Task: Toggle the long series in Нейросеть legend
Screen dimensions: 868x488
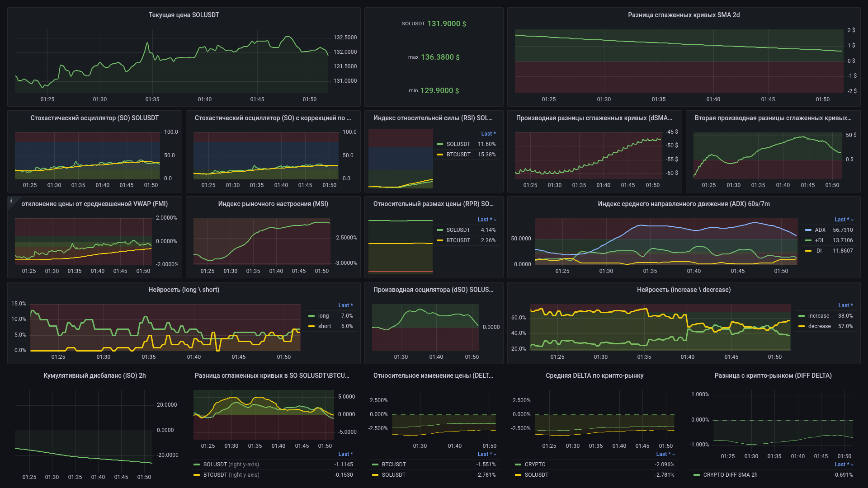Action: [323, 316]
